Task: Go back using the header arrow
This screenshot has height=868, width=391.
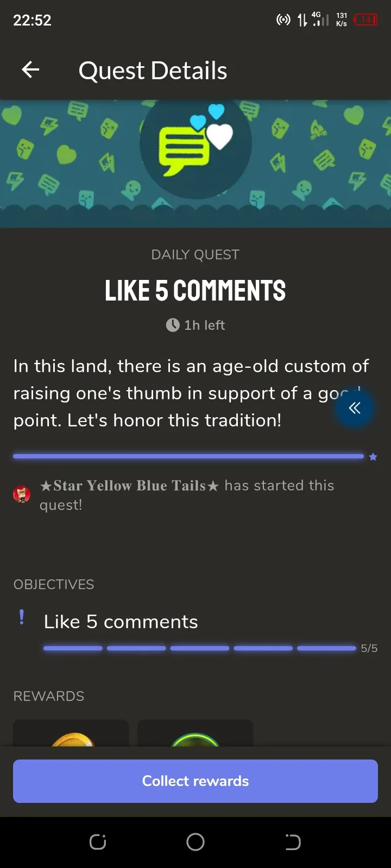Action: tap(30, 70)
